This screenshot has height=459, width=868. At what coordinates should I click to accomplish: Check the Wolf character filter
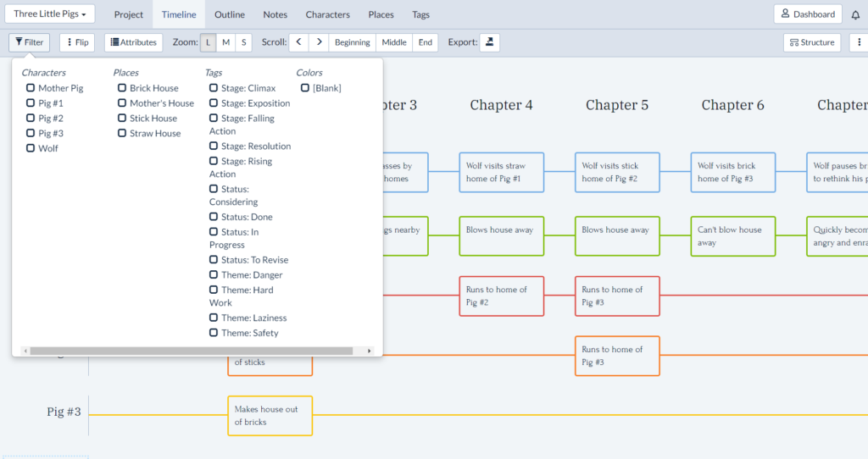click(31, 148)
